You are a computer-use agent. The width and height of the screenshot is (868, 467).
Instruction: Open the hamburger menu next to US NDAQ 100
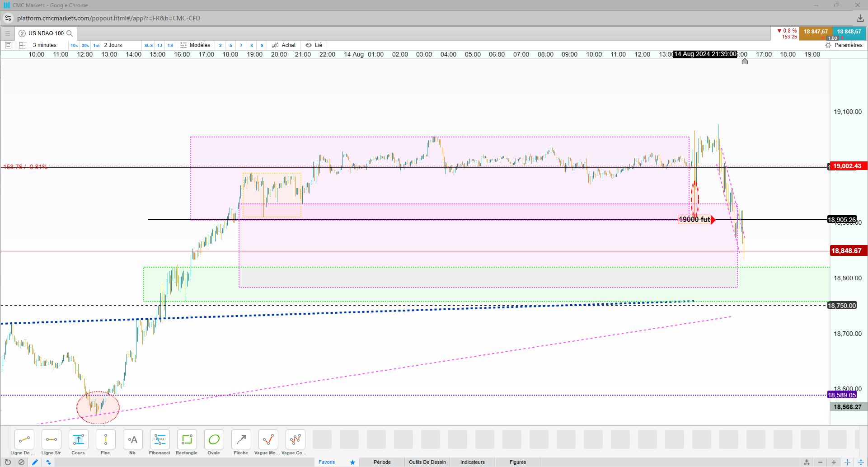pyautogui.click(x=7, y=33)
